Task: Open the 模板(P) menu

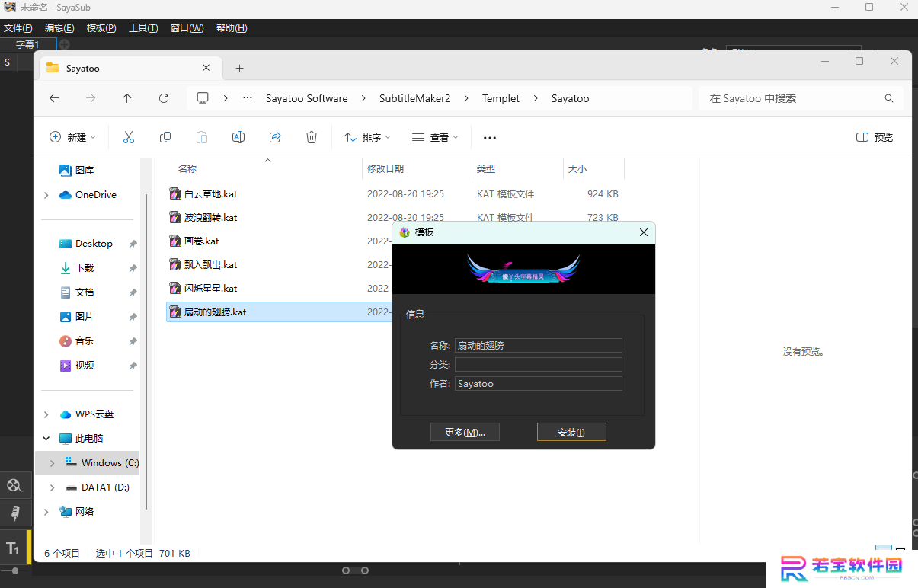Action: pos(101,28)
